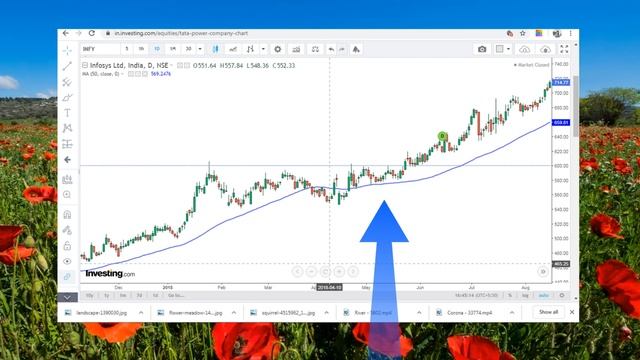Open the layout dropdown arrow

point(508,49)
